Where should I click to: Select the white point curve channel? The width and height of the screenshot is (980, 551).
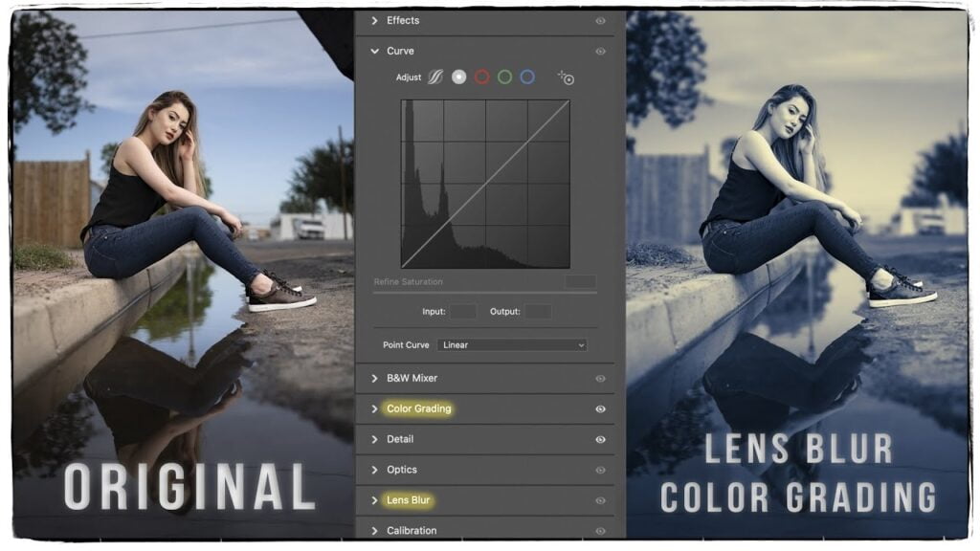[457, 77]
